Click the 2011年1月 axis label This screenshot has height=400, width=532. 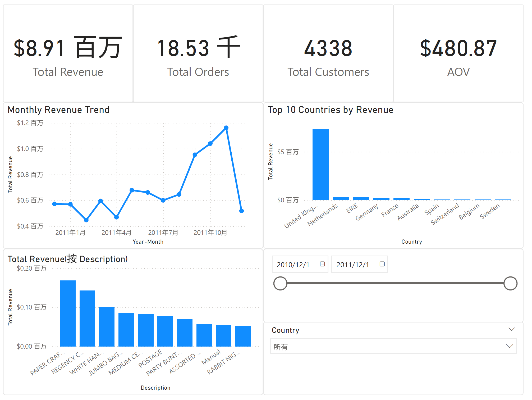[70, 233]
